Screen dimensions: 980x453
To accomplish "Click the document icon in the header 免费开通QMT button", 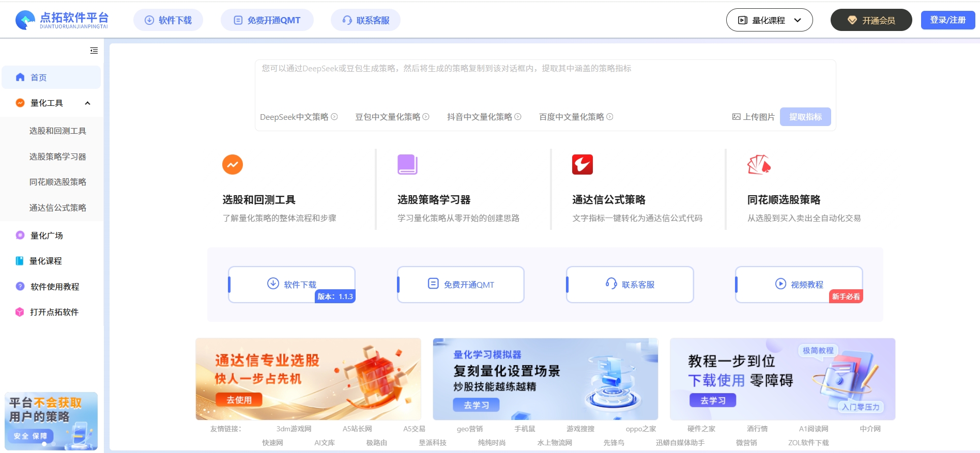I will (238, 20).
